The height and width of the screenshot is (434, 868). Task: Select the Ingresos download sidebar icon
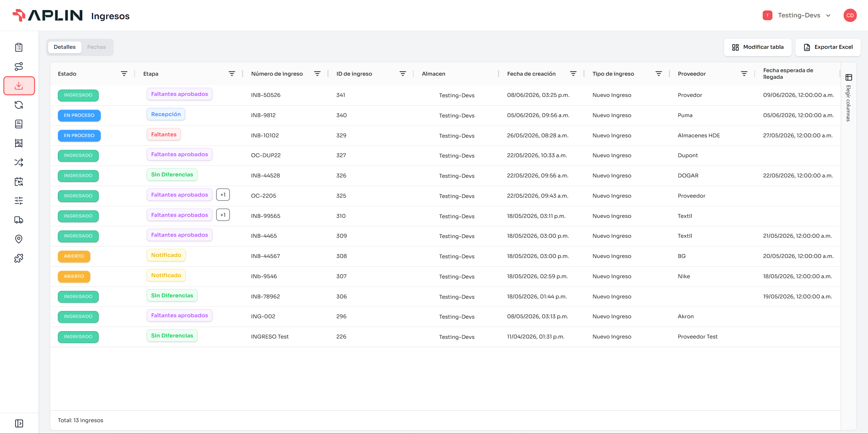pyautogui.click(x=19, y=86)
